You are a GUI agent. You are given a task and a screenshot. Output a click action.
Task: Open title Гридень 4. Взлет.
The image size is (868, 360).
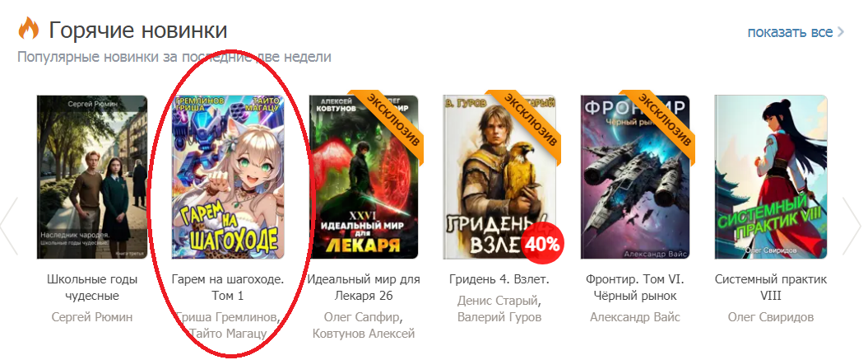coord(499,279)
